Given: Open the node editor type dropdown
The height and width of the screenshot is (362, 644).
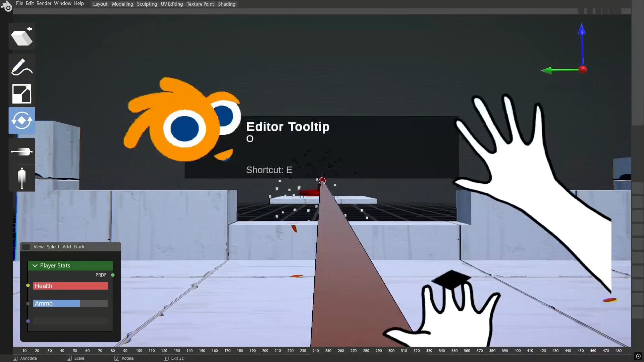Looking at the screenshot, I should [26, 247].
